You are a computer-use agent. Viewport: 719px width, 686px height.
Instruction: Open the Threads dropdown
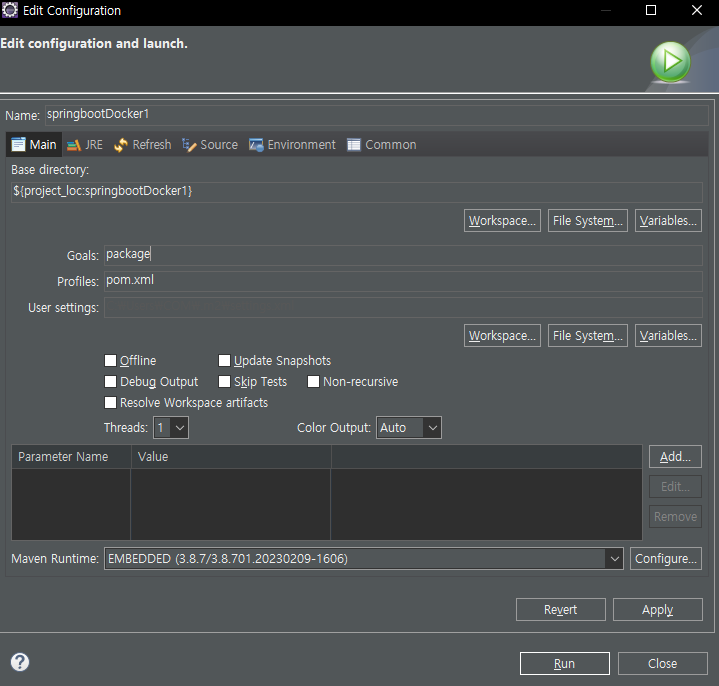(171, 427)
